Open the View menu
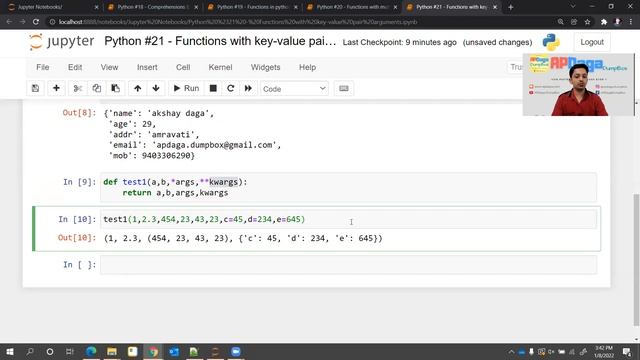The width and height of the screenshot is (640, 360). pyautogui.click(x=109, y=67)
